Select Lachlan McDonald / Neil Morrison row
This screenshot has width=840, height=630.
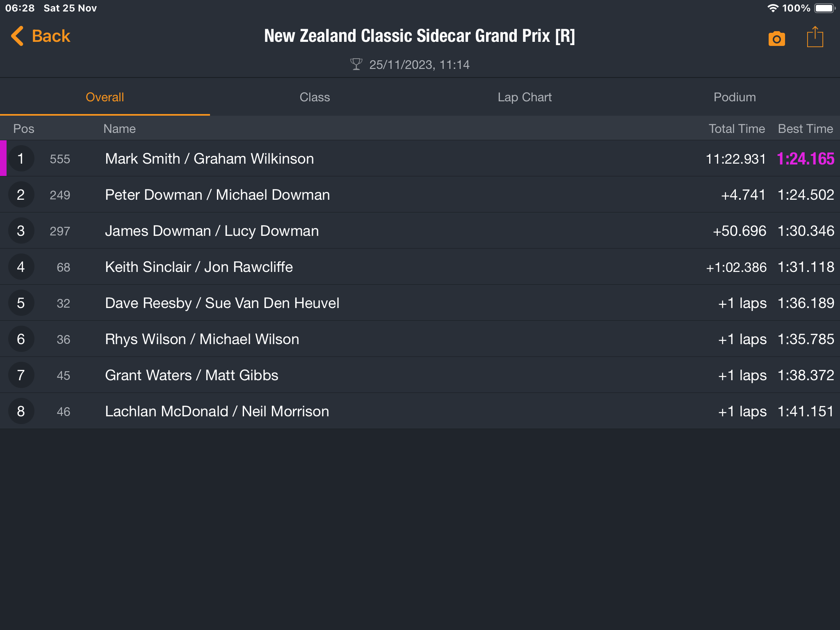[x=420, y=411]
